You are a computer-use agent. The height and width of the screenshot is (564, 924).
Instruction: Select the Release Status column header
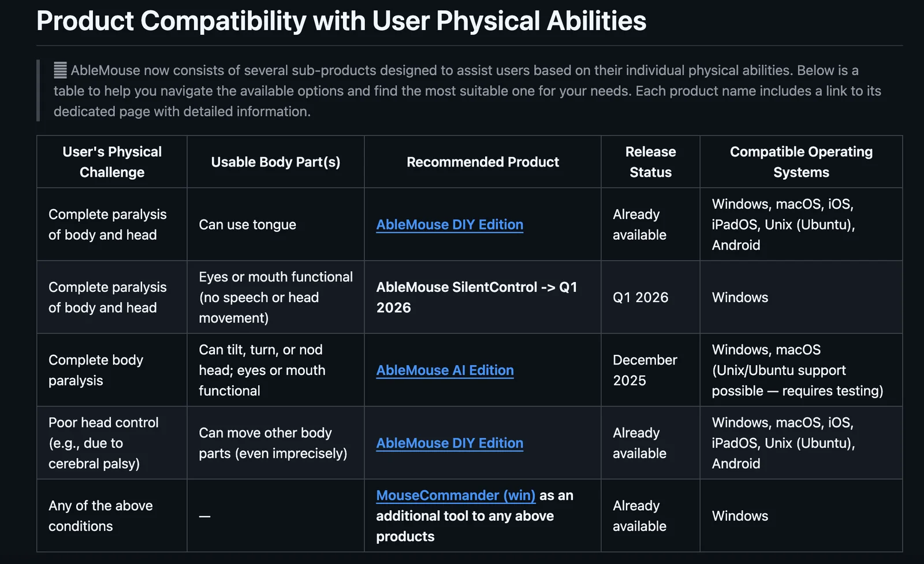(650, 162)
